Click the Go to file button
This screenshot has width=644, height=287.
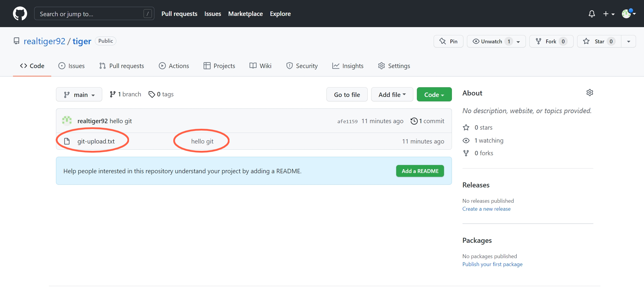[347, 95]
